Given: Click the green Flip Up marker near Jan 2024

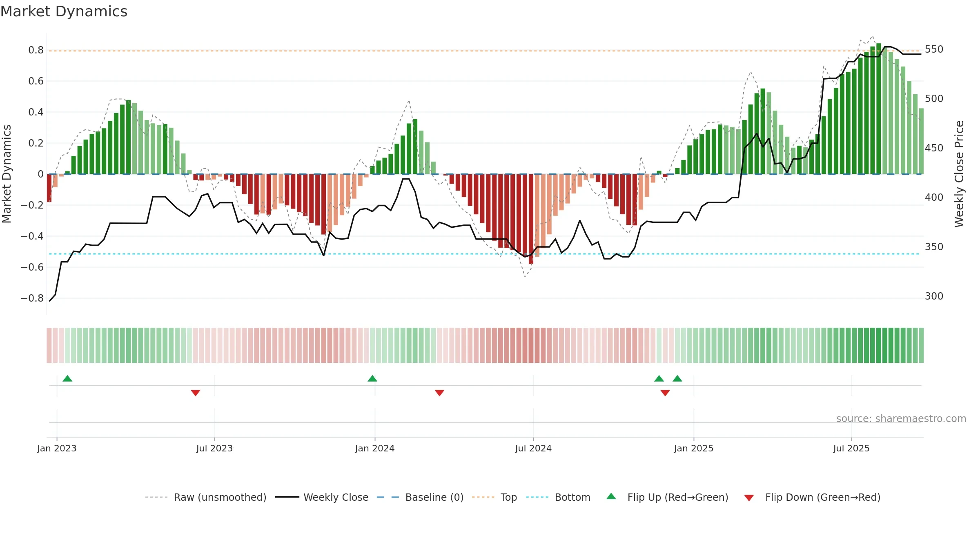Looking at the screenshot, I should (372, 378).
